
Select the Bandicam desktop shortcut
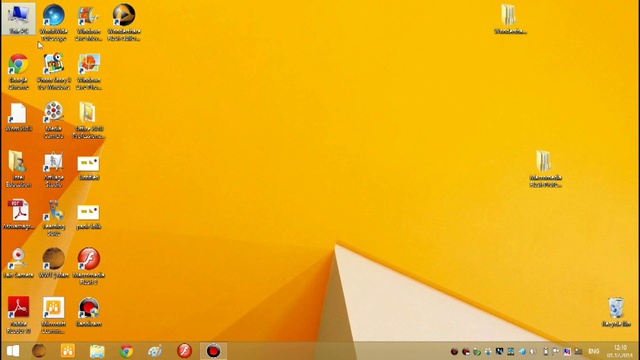89,312
